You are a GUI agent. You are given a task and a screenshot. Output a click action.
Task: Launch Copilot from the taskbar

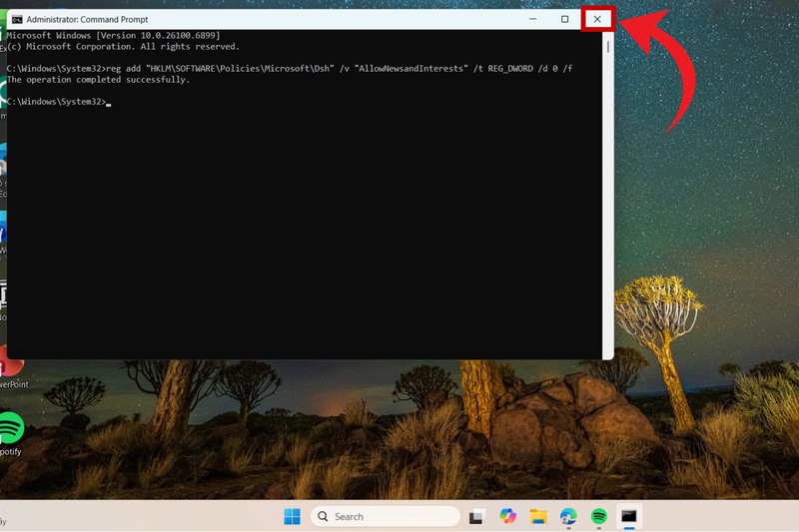pyautogui.click(x=507, y=516)
